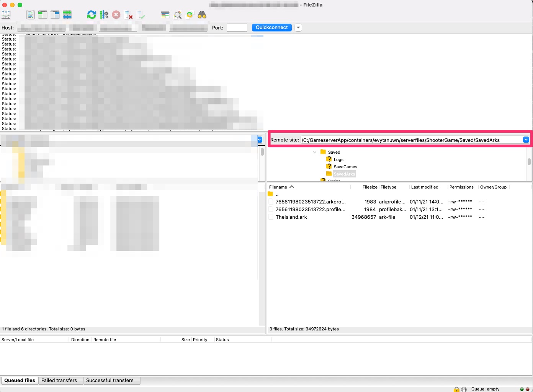The image size is (533, 392).
Task: Select the Logs folder in the remote tree
Action: coord(338,159)
